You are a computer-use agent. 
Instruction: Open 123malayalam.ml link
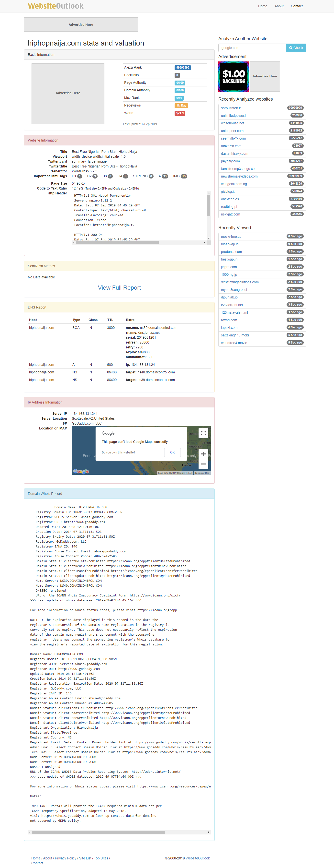pos(234,312)
